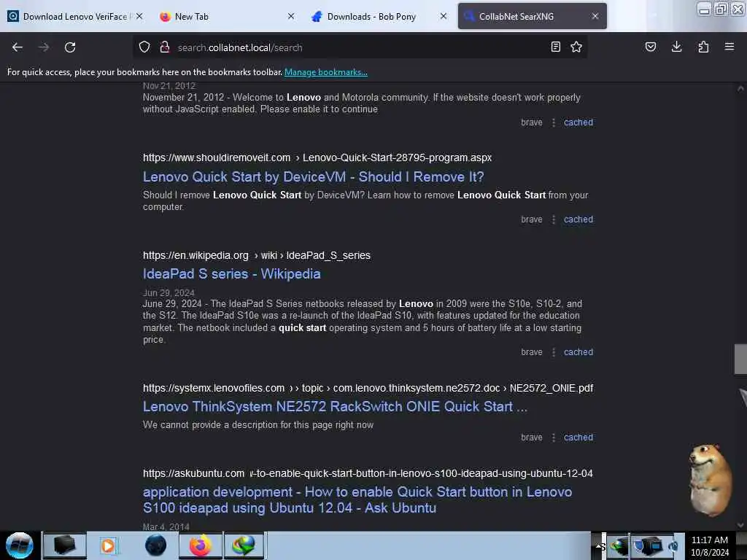Go back using the browser back arrow
747x560 pixels.
tap(18, 47)
